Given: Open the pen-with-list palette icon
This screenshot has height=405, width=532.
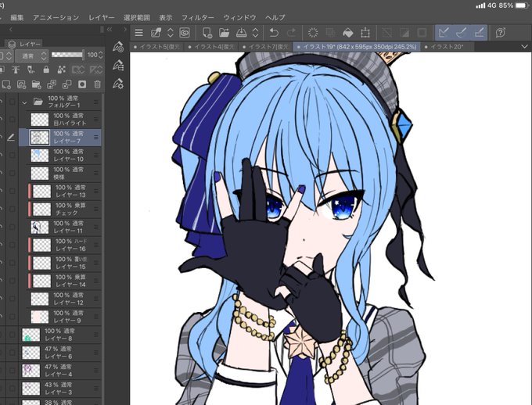Looking at the screenshot, I should pyautogui.click(x=117, y=65).
